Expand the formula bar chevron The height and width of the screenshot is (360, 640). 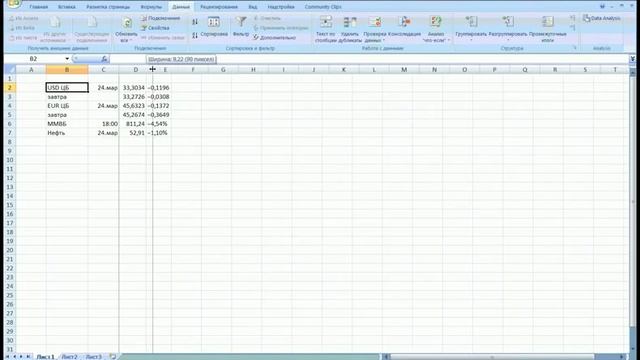(x=632, y=59)
